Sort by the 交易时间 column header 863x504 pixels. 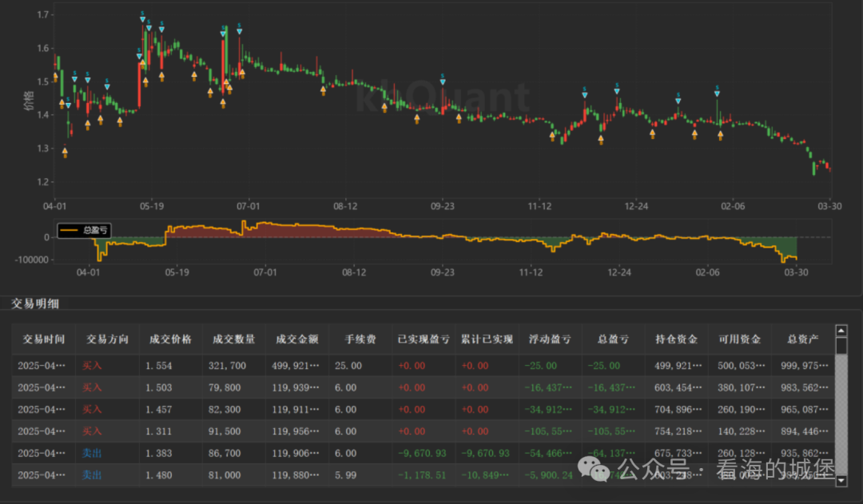tap(43, 339)
